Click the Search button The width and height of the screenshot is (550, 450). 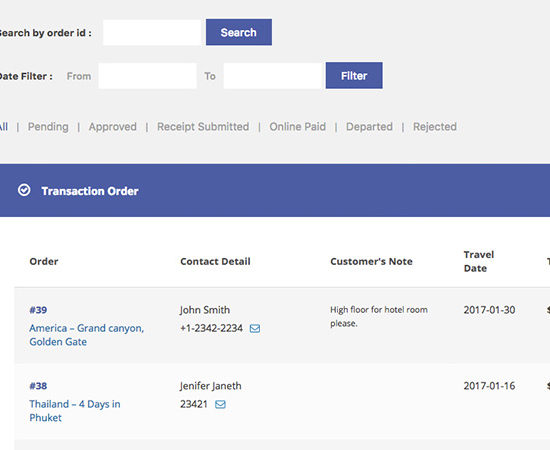(239, 32)
